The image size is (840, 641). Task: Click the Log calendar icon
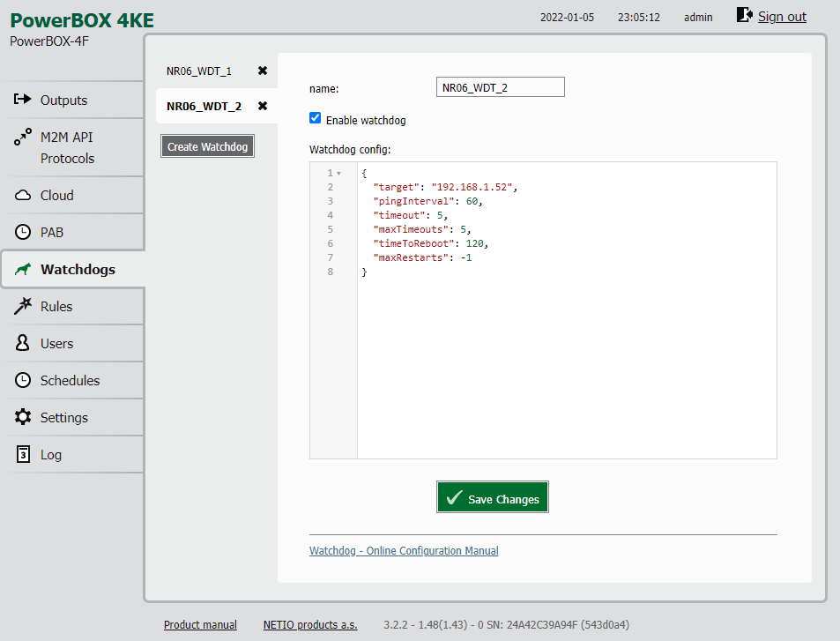[x=23, y=455]
